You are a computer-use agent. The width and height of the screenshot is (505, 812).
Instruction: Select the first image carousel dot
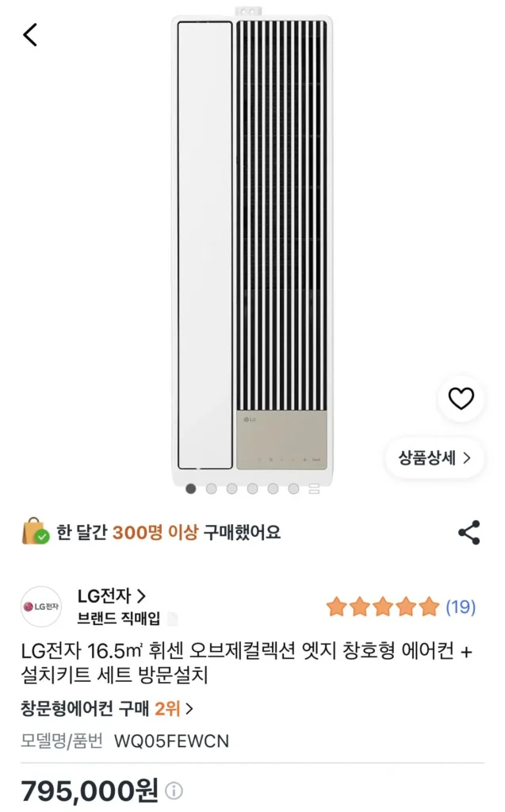(x=190, y=489)
